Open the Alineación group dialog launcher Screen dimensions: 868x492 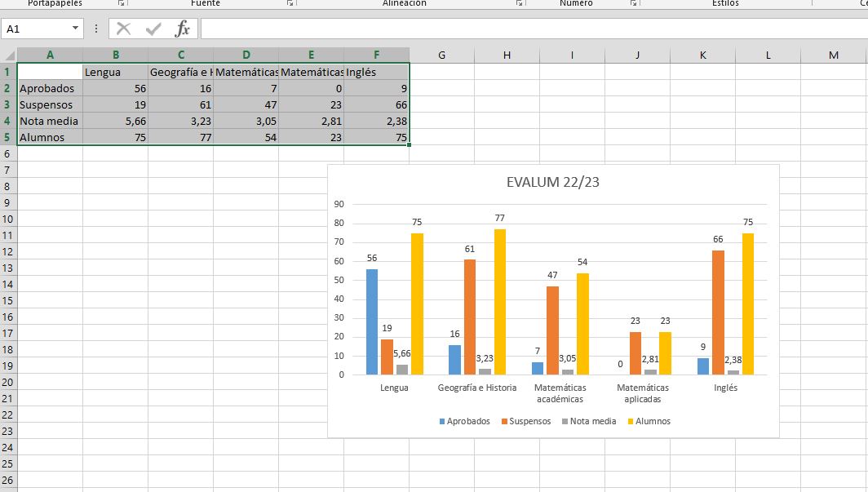pyautogui.click(x=520, y=3)
